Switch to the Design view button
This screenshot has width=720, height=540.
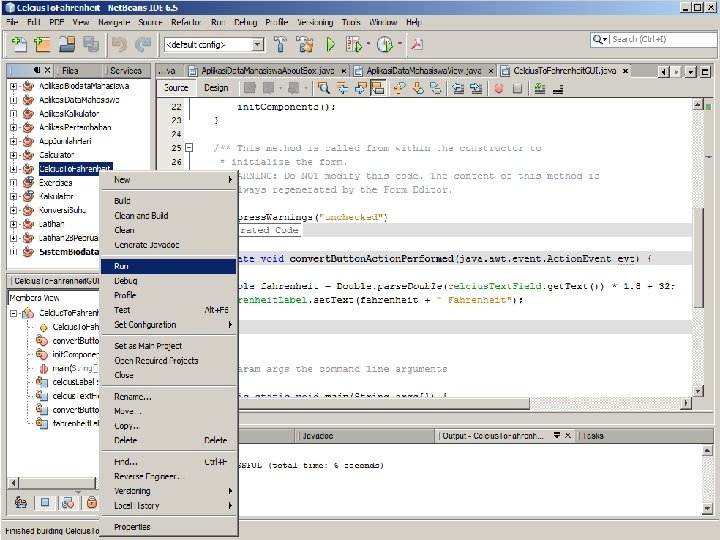pyautogui.click(x=216, y=88)
